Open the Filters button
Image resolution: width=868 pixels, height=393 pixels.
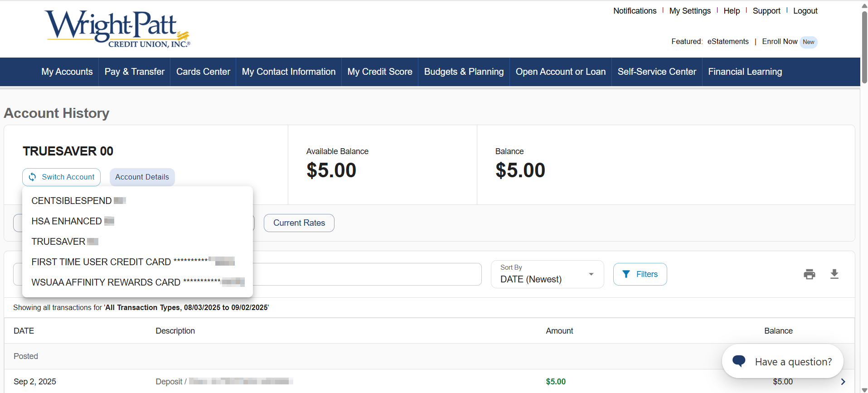[640, 274]
